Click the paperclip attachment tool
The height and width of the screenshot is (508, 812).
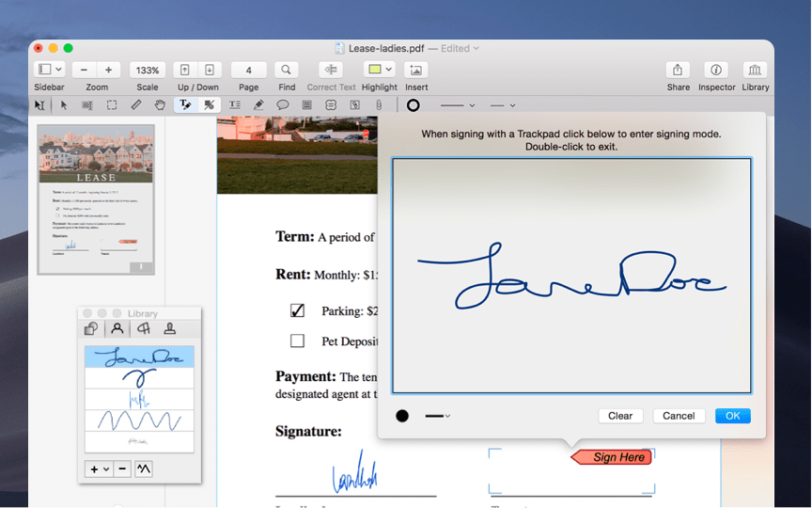(379, 104)
